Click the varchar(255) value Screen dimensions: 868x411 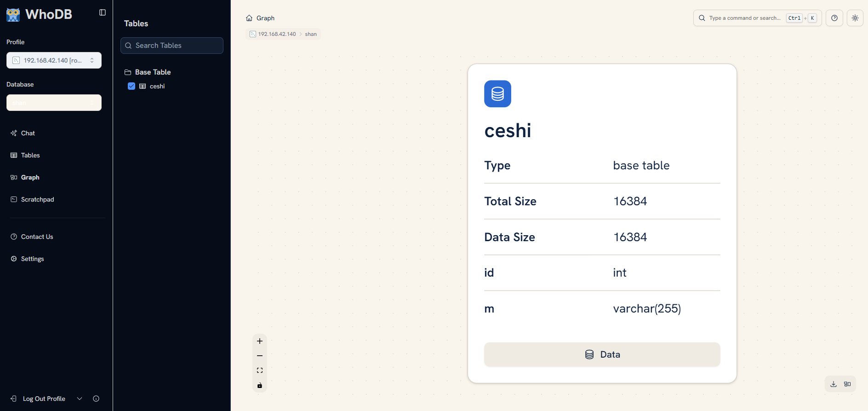(x=647, y=309)
